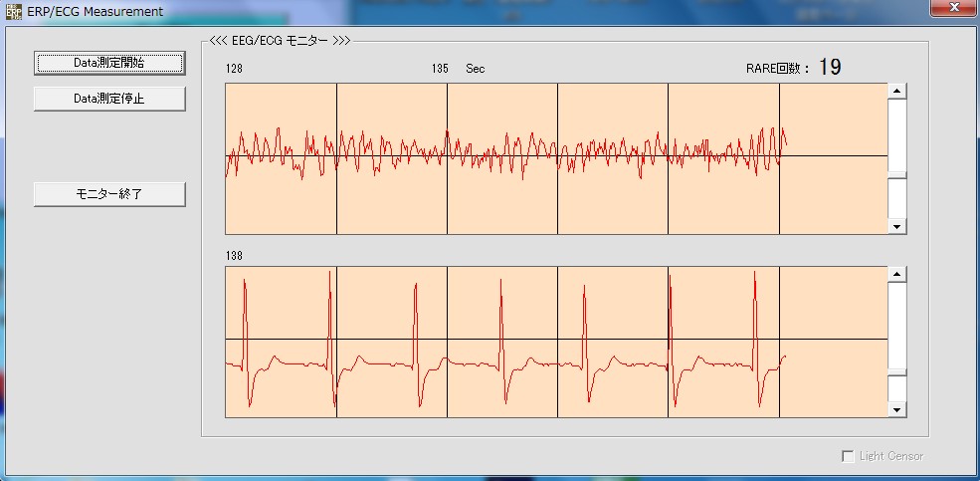
Task: Toggle the Light Censor checkbox
Action: [x=848, y=456]
